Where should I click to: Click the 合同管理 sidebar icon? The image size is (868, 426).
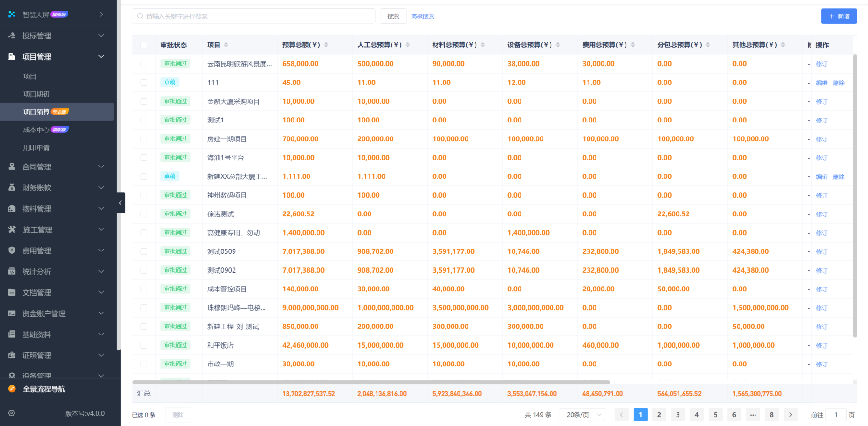[12, 167]
